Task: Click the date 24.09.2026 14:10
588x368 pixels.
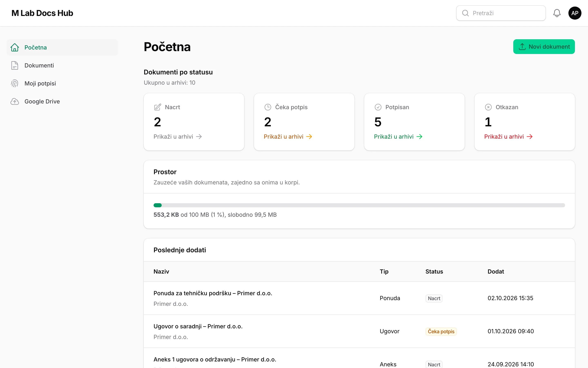Action: pos(511,364)
